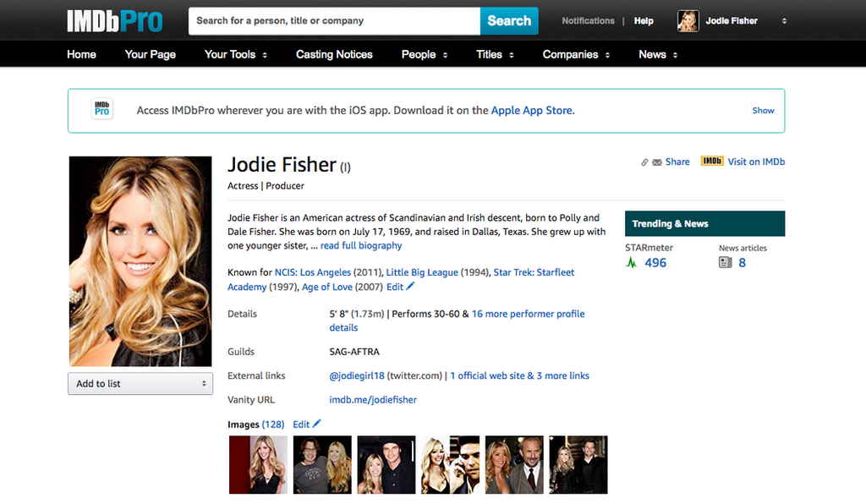Expand the News menu
Image resolution: width=866 pixels, height=504 pixels.
tap(658, 55)
